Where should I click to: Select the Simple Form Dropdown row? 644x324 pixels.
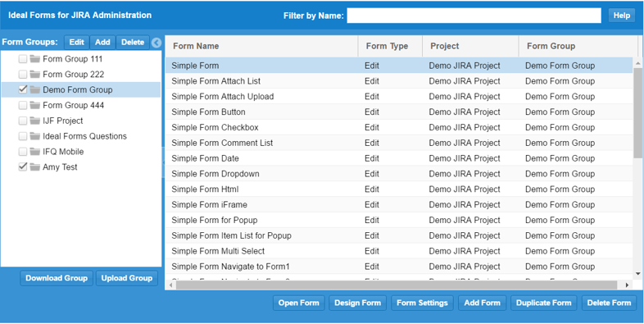tap(399, 174)
